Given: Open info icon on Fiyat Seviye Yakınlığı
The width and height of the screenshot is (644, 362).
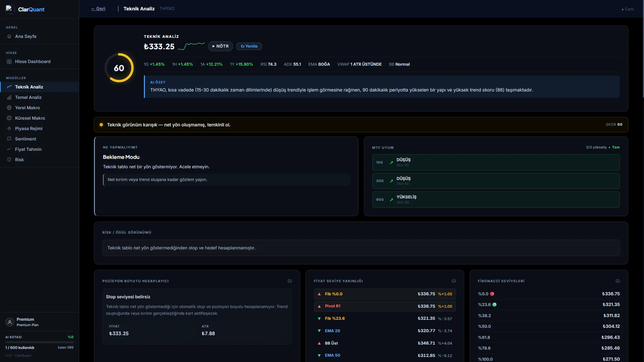Looking at the screenshot, I should pyautogui.click(x=454, y=281).
